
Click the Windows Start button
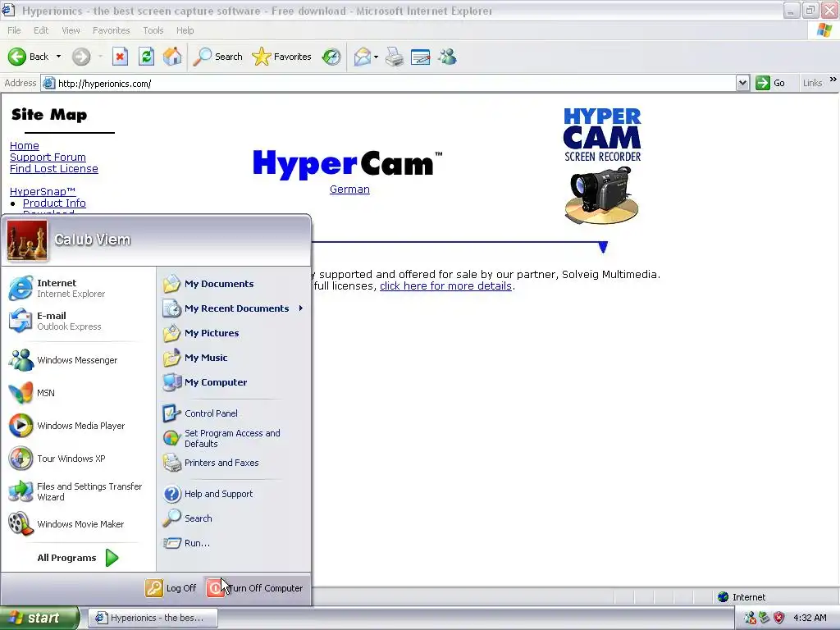coord(39,619)
